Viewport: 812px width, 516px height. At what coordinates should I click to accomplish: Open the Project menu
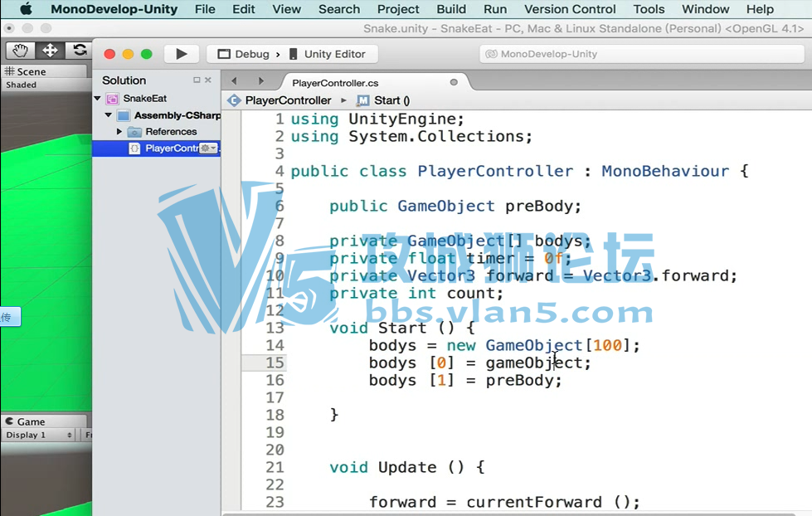coord(398,9)
